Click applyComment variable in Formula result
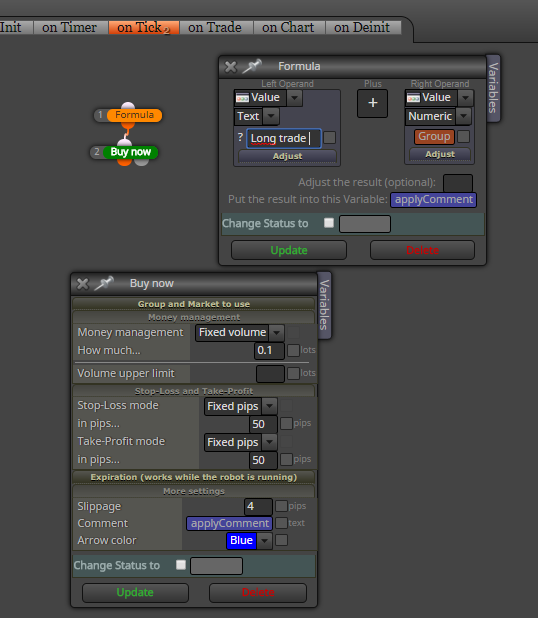Image resolution: width=538 pixels, height=618 pixels. (x=434, y=199)
